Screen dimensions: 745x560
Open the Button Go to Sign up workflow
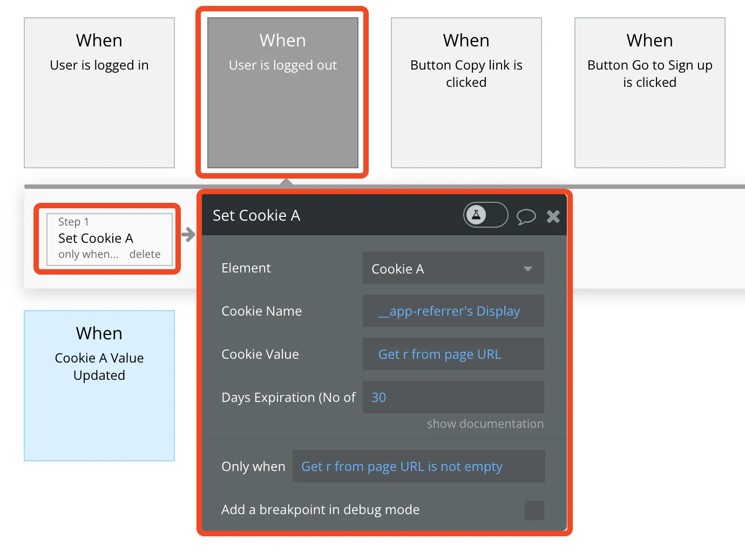coord(649,92)
